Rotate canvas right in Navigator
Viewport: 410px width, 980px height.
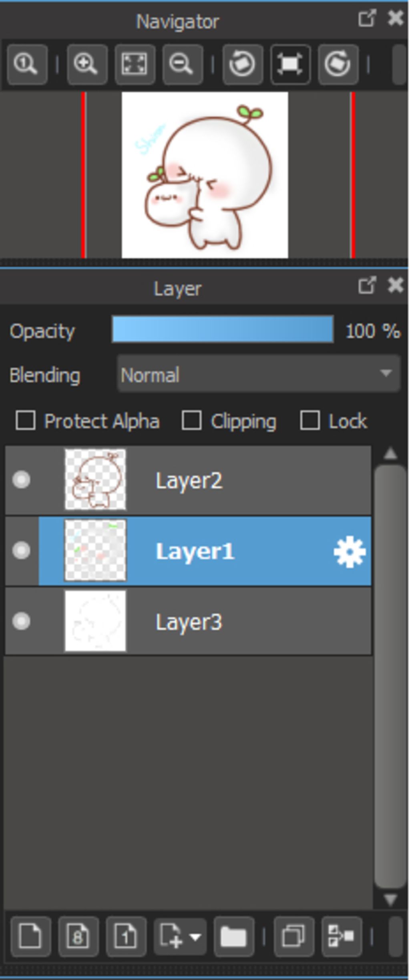(x=338, y=65)
